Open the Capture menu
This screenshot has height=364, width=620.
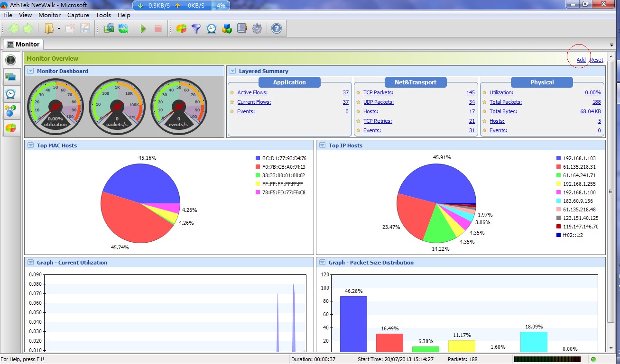coord(78,15)
